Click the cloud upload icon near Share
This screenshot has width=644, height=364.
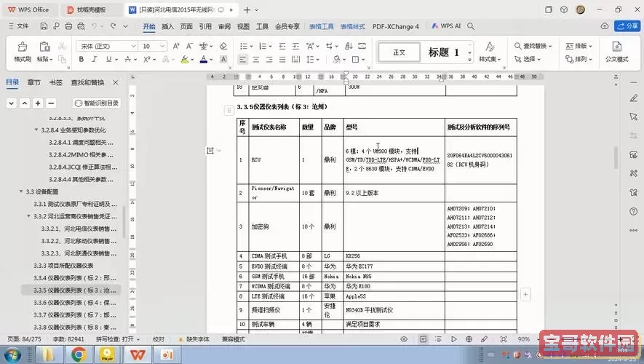tap(605, 26)
